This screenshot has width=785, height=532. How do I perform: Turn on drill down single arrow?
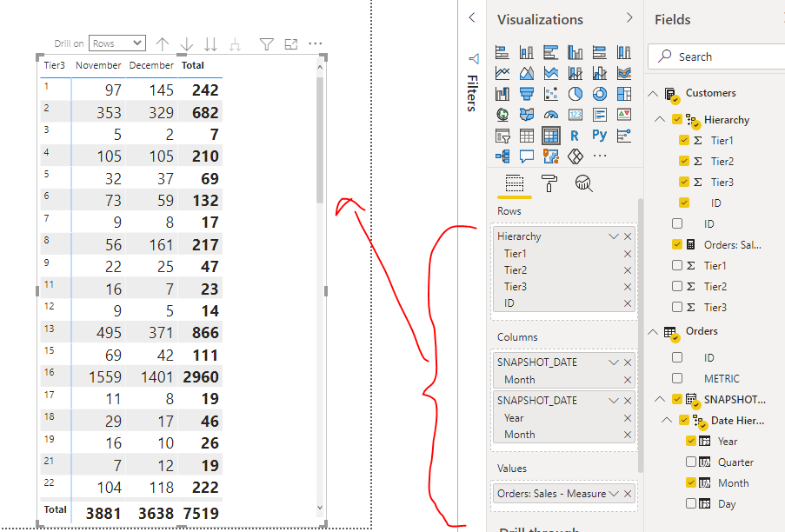pos(186,44)
